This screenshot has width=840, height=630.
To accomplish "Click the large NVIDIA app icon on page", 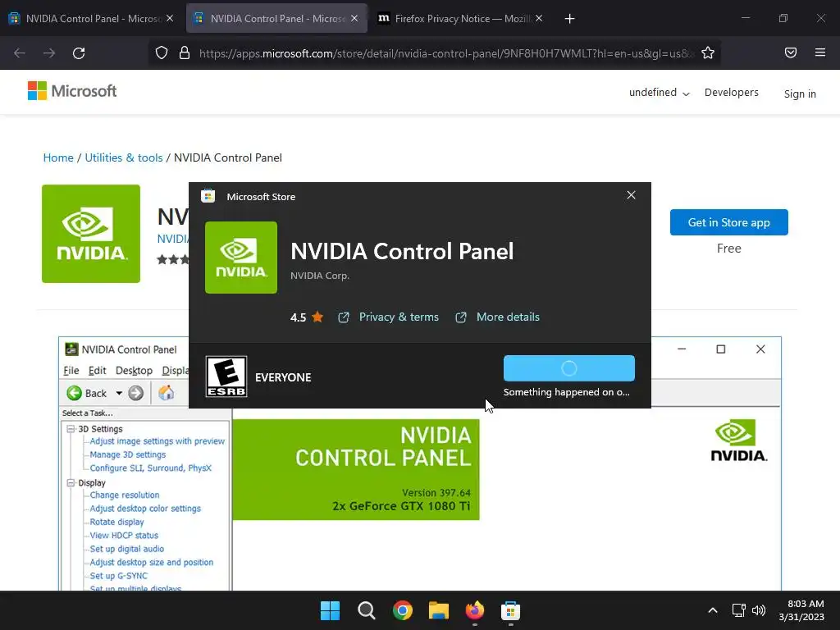I will click(x=91, y=234).
